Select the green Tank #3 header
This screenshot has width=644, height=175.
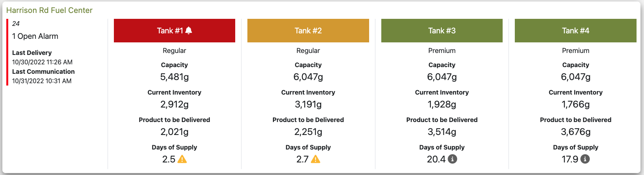click(x=442, y=31)
